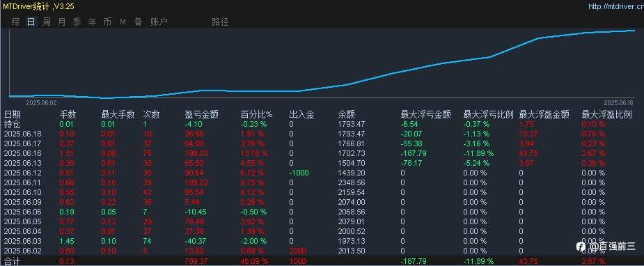Viewport: 644px width, 266px height.
Task: Click the 2074.00 balance value
Action: coord(351,202)
